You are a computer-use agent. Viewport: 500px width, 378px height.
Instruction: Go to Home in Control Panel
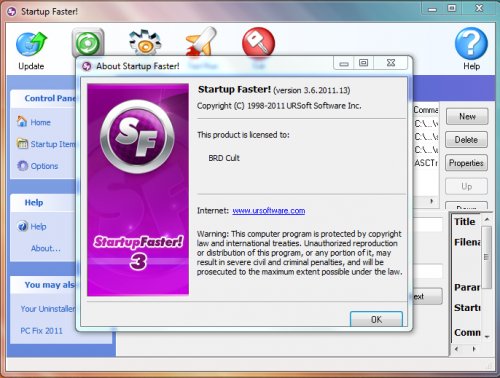click(x=40, y=122)
